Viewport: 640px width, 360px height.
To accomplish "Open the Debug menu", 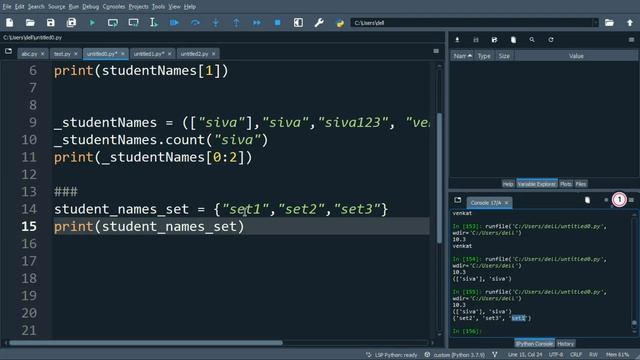I will [x=91, y=7].
